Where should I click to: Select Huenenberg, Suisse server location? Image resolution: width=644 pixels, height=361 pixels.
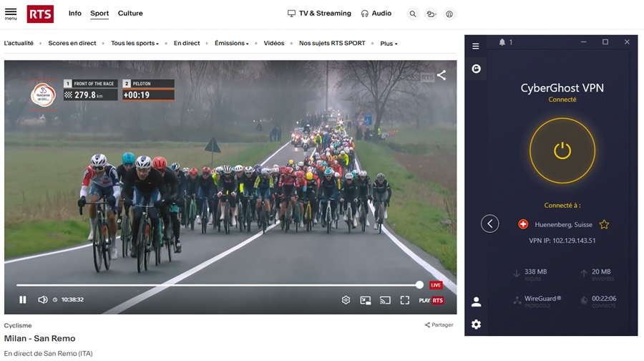coord(563,224)
